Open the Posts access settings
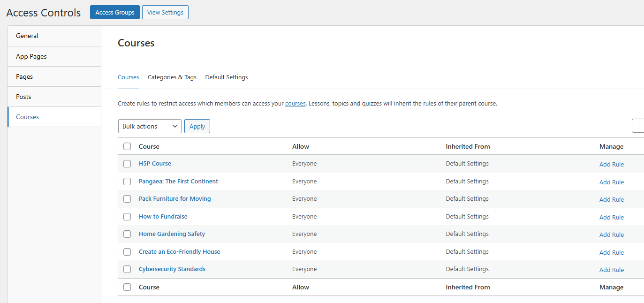The height and width of the screenshot is (303, 644). [23, 96]
